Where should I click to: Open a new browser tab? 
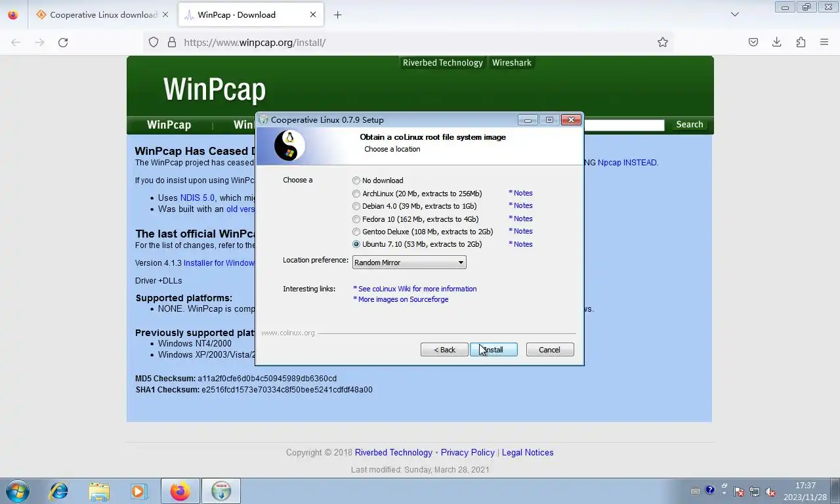tap(337, 14)
